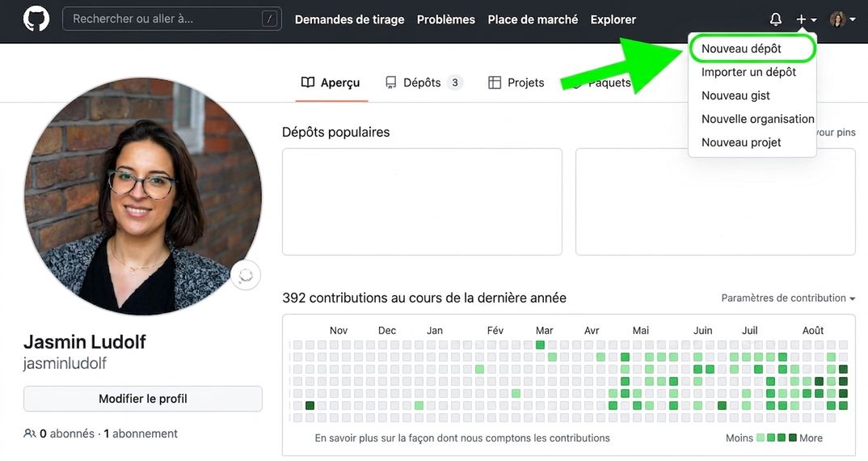Open the '0 abonnés' followers link

coord(66,434)
